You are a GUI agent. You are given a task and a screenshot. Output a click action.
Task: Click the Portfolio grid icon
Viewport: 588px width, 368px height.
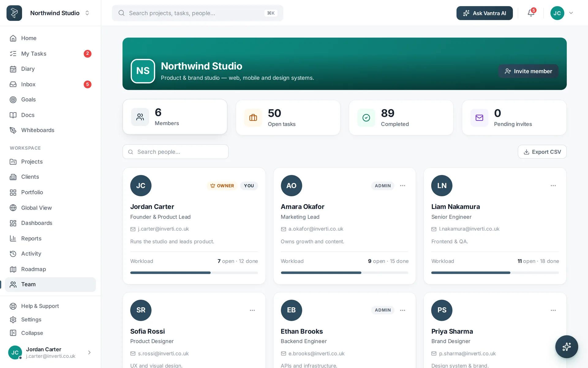tap(13, 192)
